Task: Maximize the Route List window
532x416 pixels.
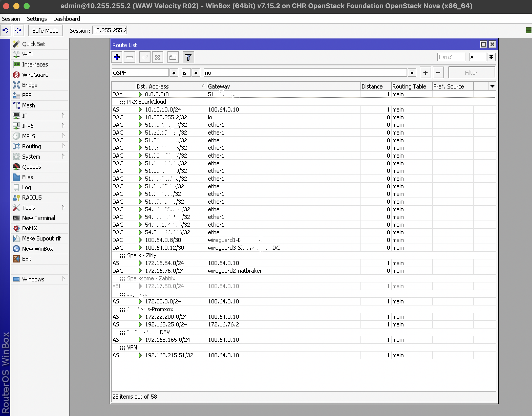Action: coord(483,45)
